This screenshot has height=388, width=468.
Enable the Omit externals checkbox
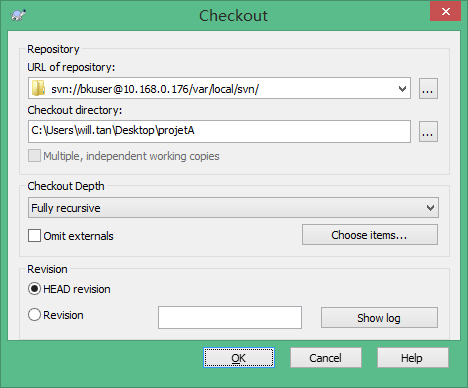tap(34, 235)
